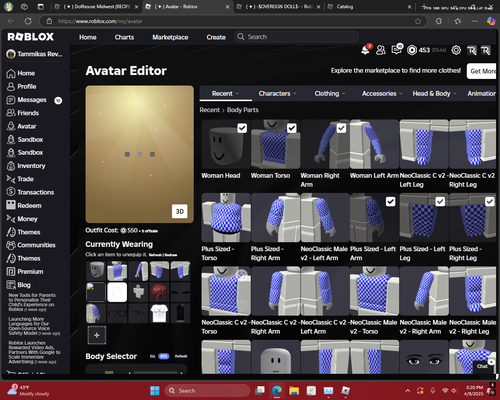500x400 pixels.
Task: Open Redeem in the left sidebar
Action: pos(24,206)
